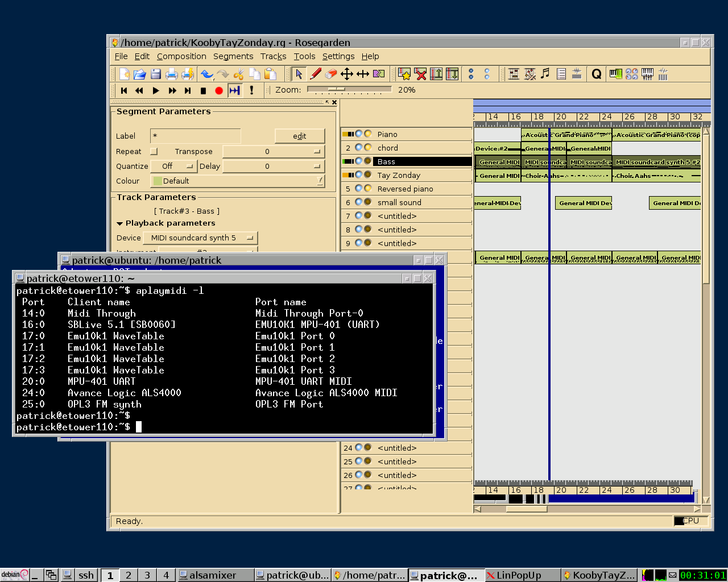Stop playback with the square Stop button

tap(204, 90)
